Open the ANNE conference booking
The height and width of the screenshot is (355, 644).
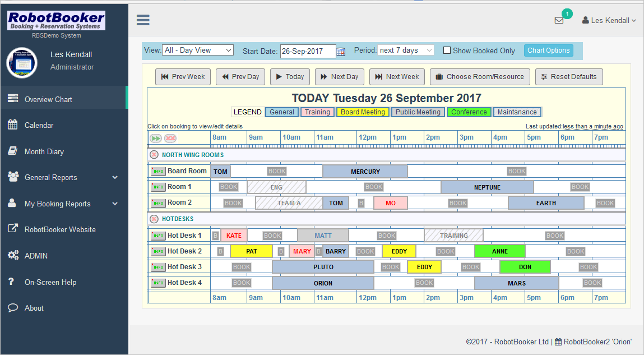499,251
